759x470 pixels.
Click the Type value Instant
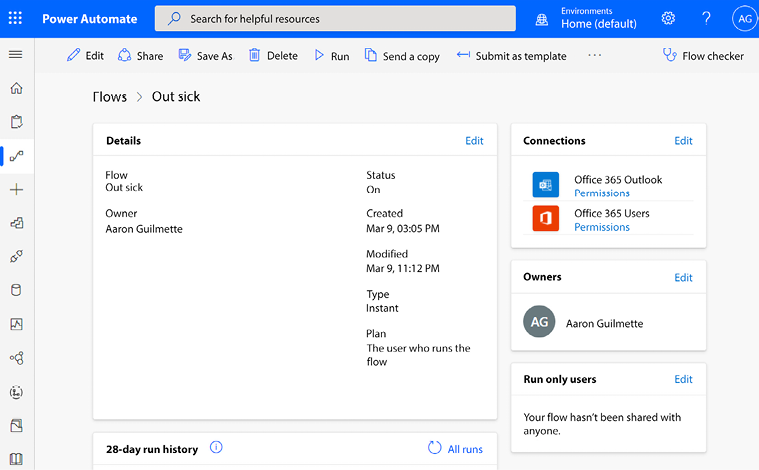382,308
